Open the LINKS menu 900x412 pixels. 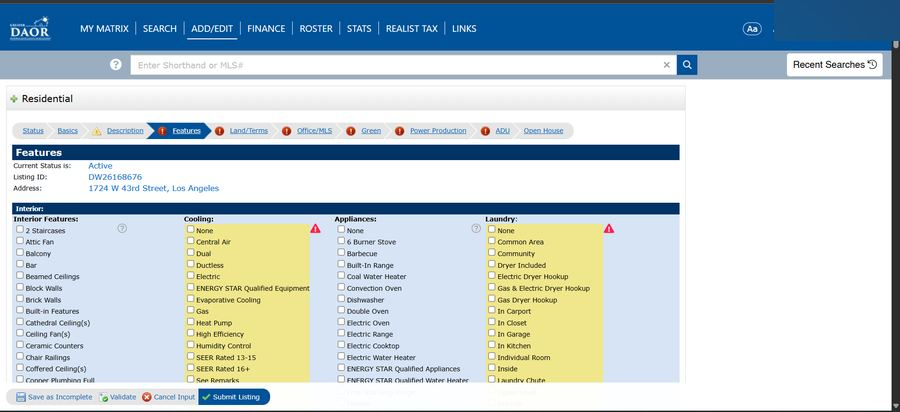(464, 29)
